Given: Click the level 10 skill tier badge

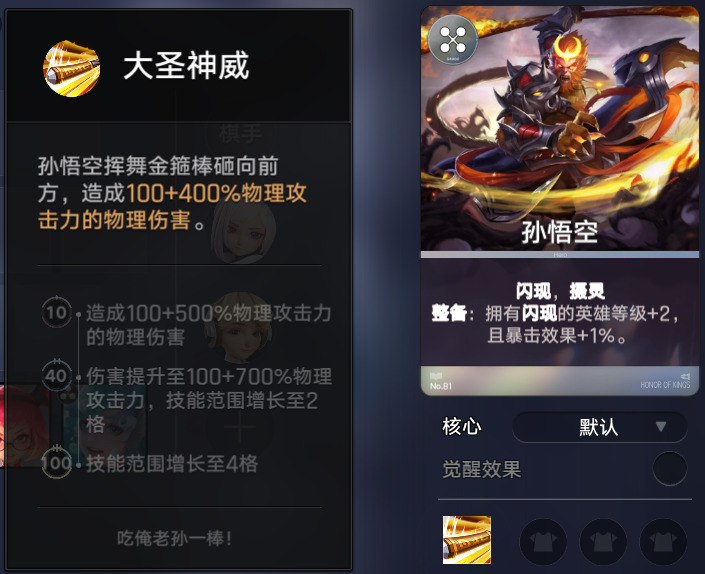Looking at the screenshot, I should tap(57, 312).
